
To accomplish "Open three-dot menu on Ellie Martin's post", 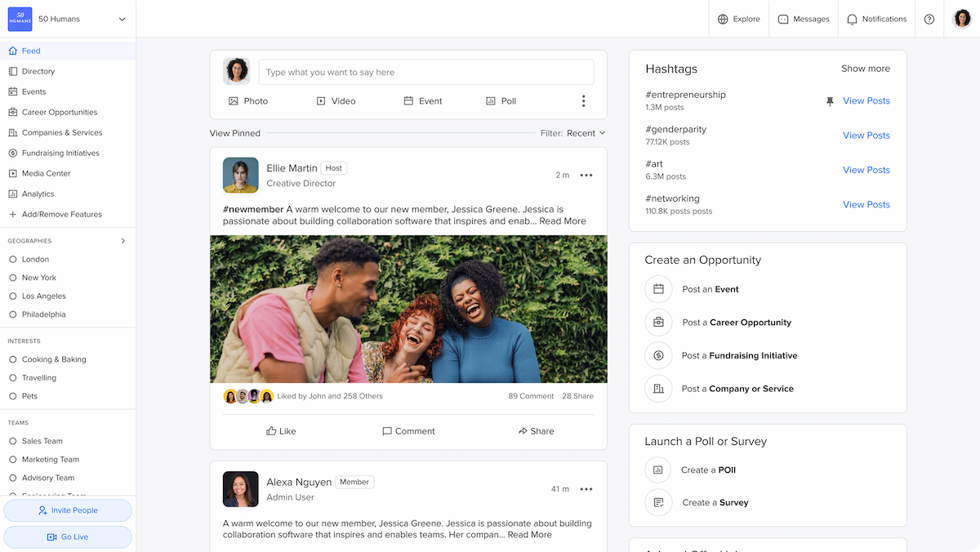I will tap(586, 175).
